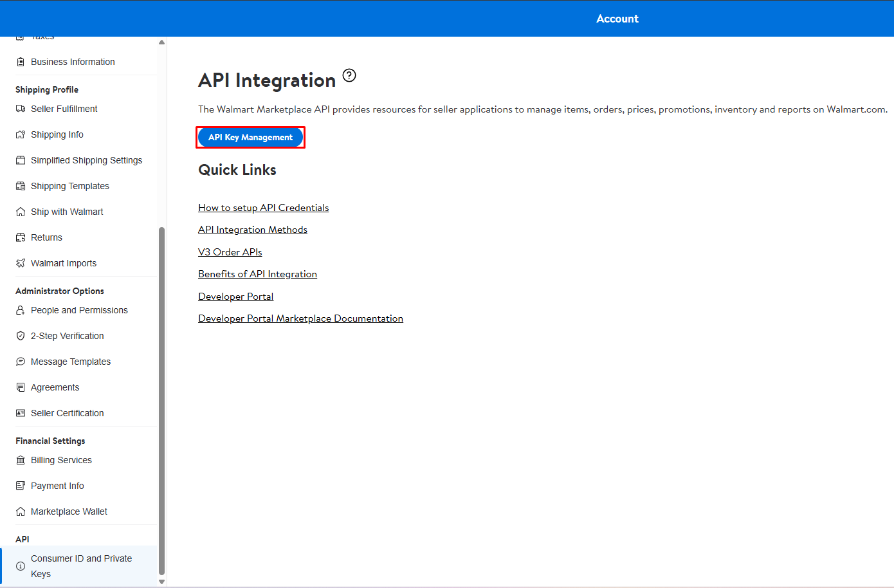Click sidebar scrollbar down arrow
This screenshot has width=894, height=588.
[162, 582]
